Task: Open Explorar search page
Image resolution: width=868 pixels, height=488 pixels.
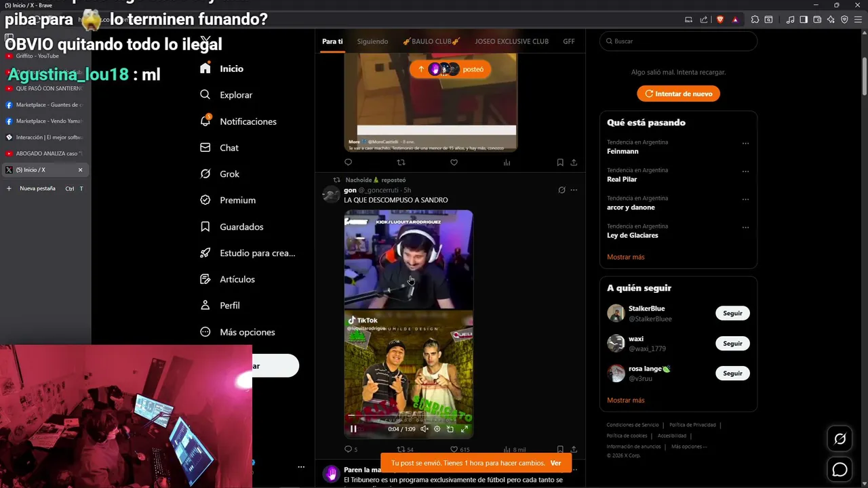Action: coord(226,95)
